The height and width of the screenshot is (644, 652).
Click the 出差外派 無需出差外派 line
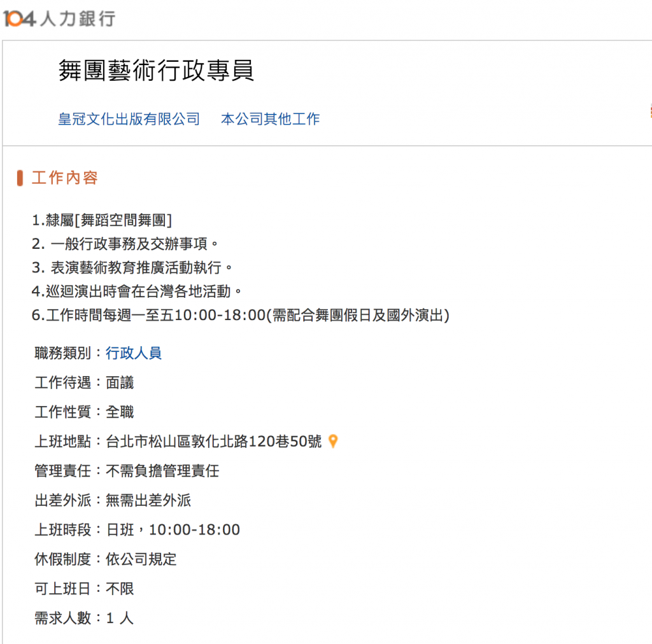[x=113, y=500]
